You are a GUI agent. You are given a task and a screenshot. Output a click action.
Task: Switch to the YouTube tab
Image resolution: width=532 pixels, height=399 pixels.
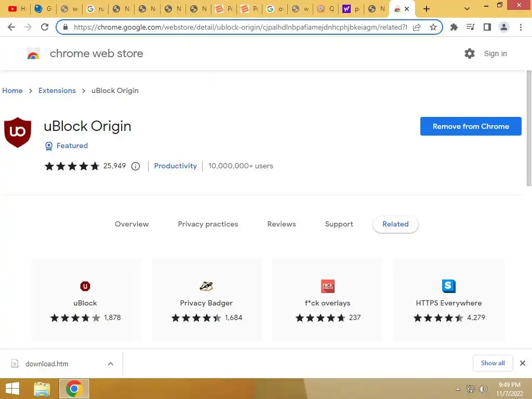17,9
